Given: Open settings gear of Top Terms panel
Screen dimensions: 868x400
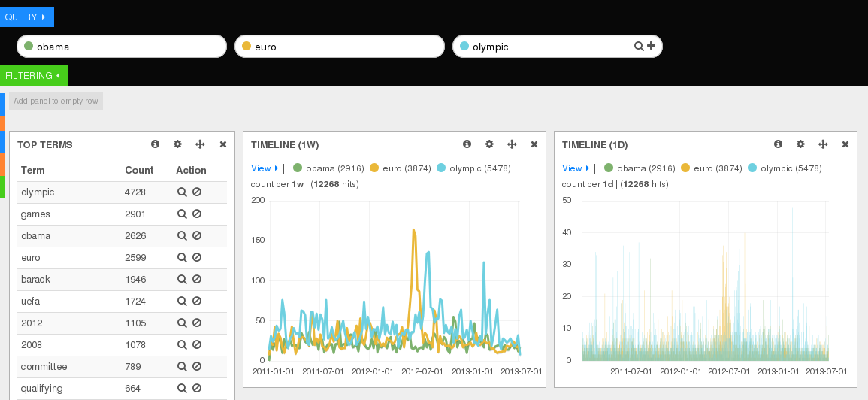Looking at the screenshot, I should (177, 144).
